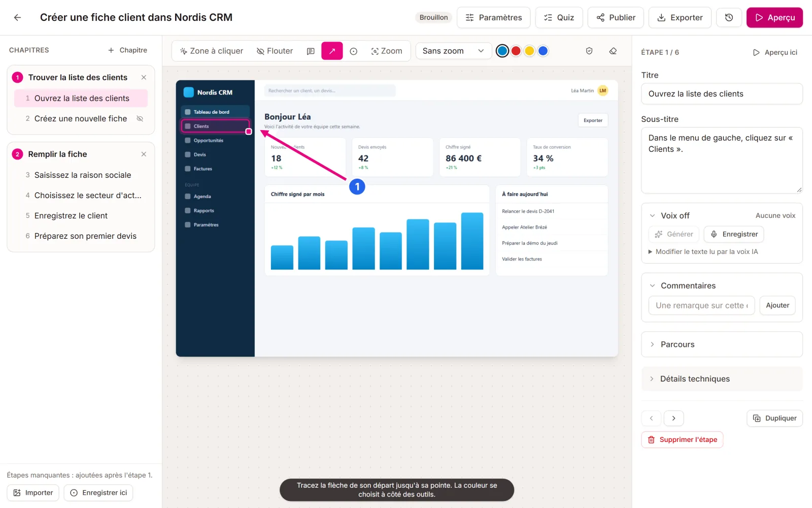Screen dimensions: 812x508
Task: Select the arrow annotation tool
Action: click(x=332, y=51)
